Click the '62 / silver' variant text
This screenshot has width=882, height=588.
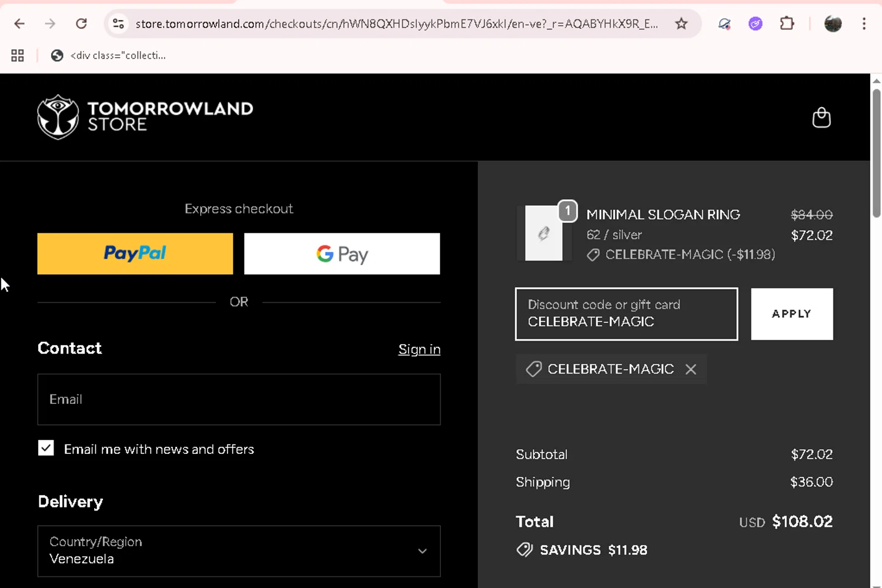pyautogui.click(x=614, y=235)
